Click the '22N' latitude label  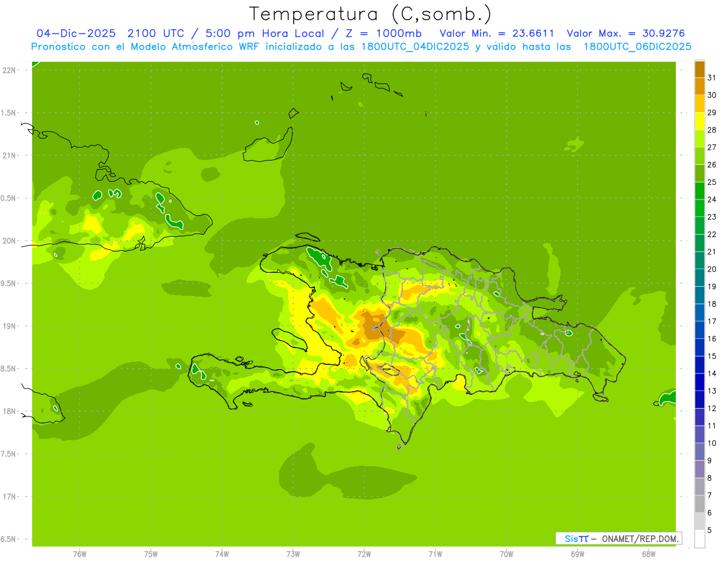click(9, 70)
